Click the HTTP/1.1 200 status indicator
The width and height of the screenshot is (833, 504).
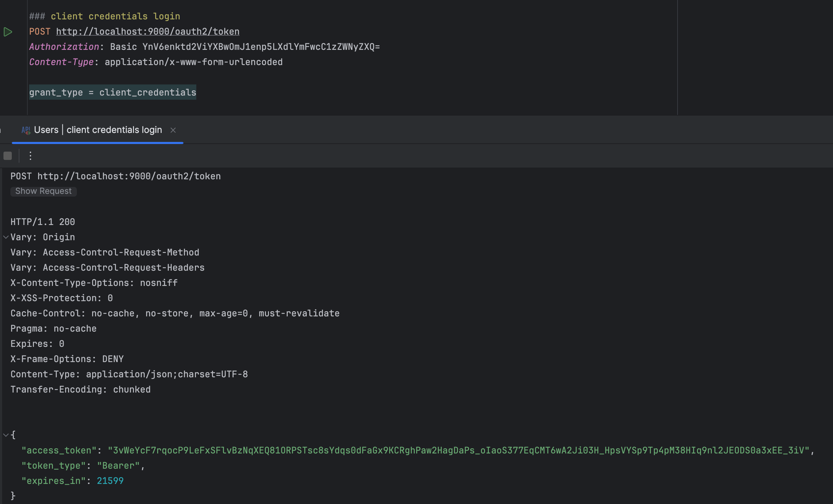click(42, 221)
